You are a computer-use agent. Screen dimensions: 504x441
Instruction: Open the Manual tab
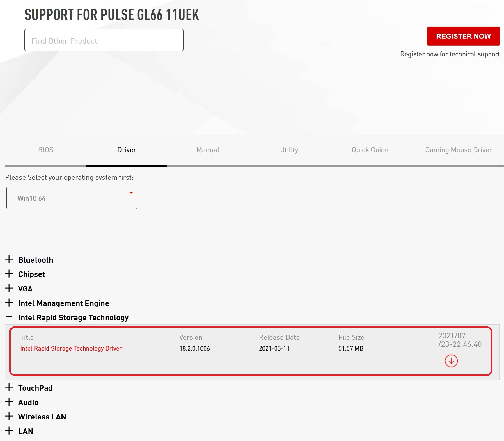pos(208,150)
